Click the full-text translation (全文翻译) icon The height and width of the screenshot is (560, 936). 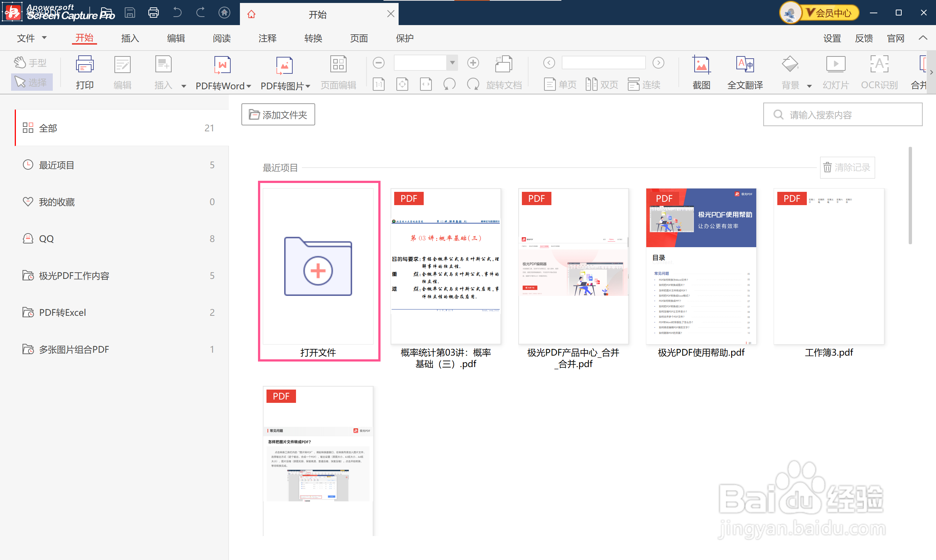[x=745, y=65]
